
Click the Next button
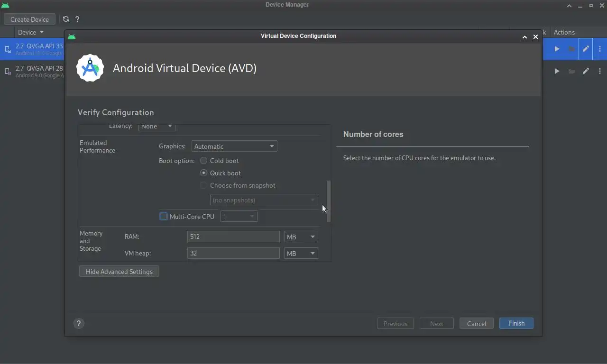point(437,323)
